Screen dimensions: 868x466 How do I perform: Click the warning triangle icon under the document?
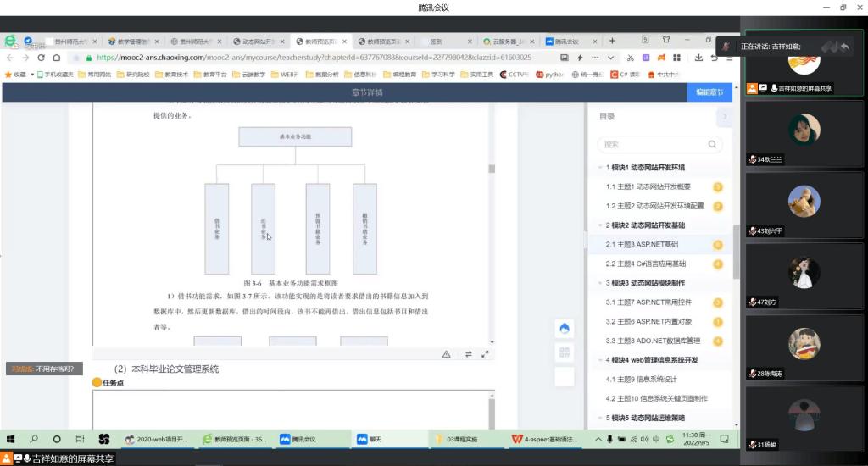(x=447, y=354)
